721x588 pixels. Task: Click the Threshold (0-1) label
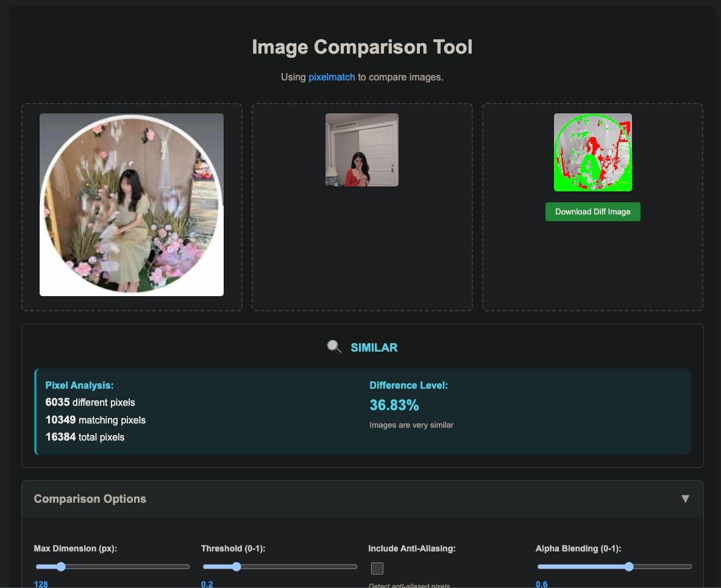[233, 548]
